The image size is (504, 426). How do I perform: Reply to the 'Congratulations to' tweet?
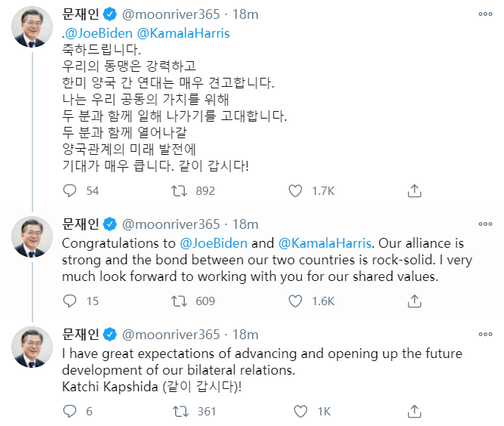pos(69,301)
